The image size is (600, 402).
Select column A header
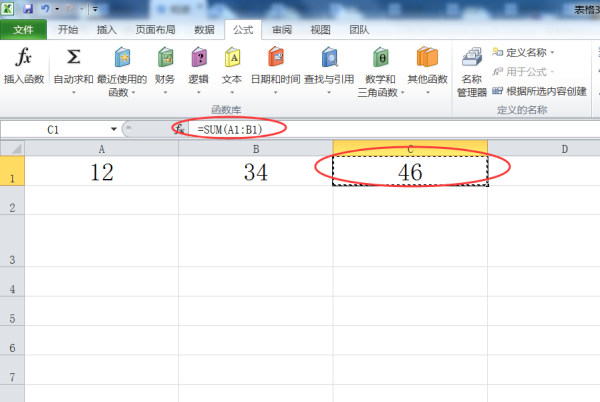(x=101, y=149)
